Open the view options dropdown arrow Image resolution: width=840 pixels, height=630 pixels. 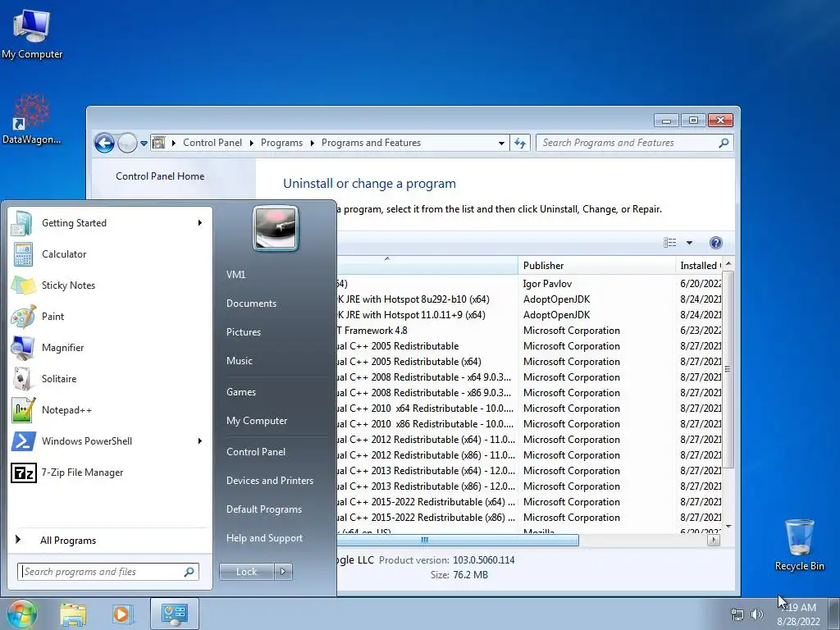(689, 243)
